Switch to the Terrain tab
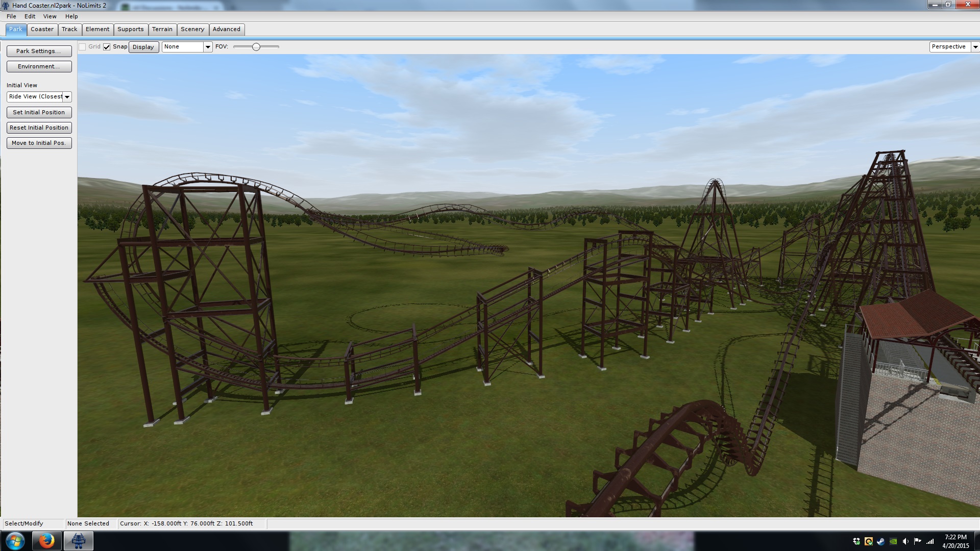The height and width of the screenshot is (551, 980). 162,29
